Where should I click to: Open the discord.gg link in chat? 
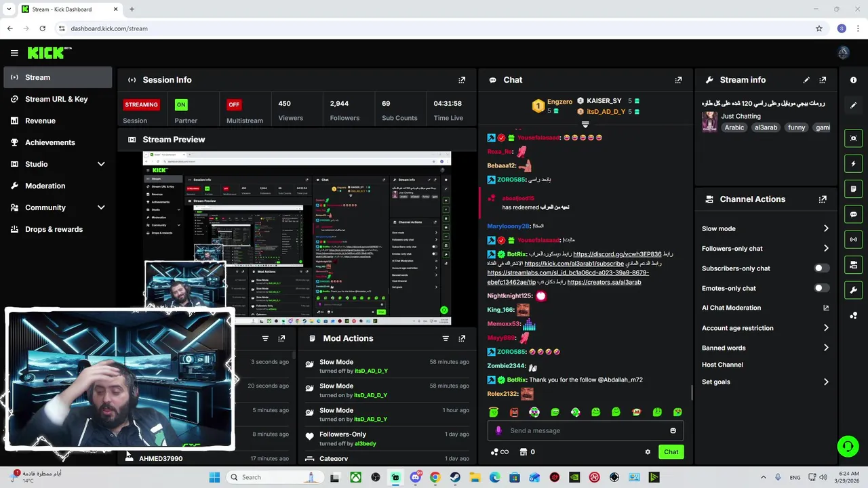pyautogui.click(x=617, y=254)
